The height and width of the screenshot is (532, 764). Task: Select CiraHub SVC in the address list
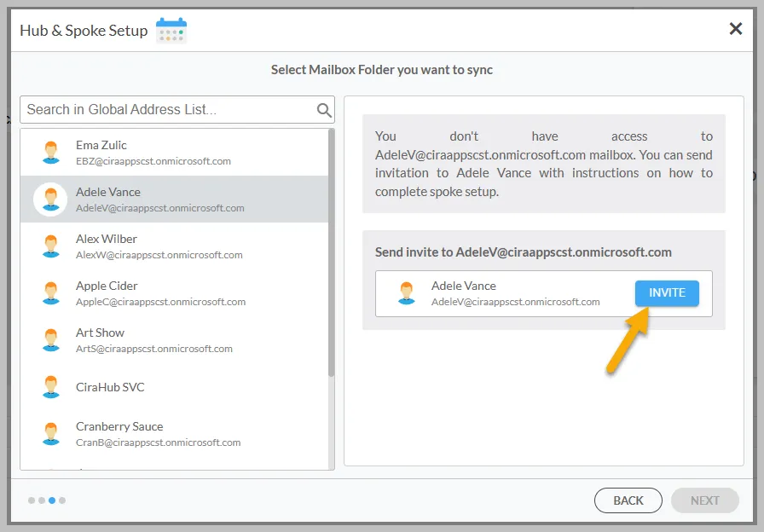click(x=175, y=387)
